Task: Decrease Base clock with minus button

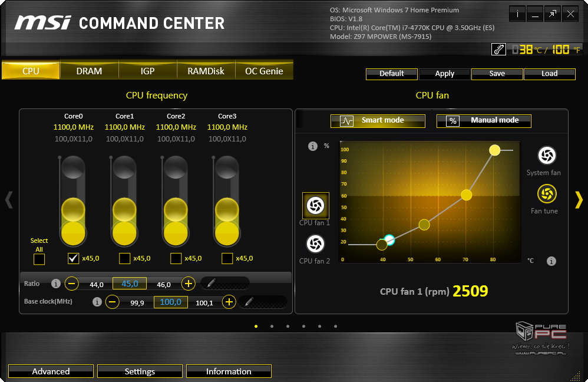Action: [112, 302]
